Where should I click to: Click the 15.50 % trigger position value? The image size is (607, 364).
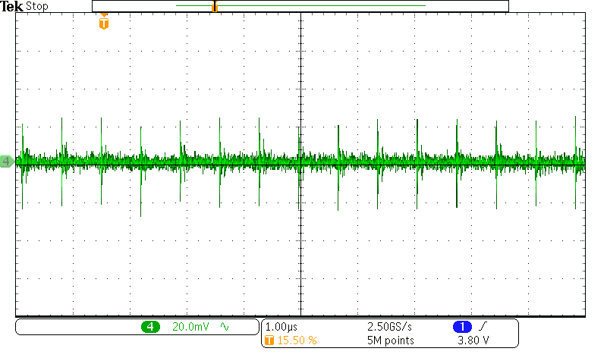(x=296, y=340)
